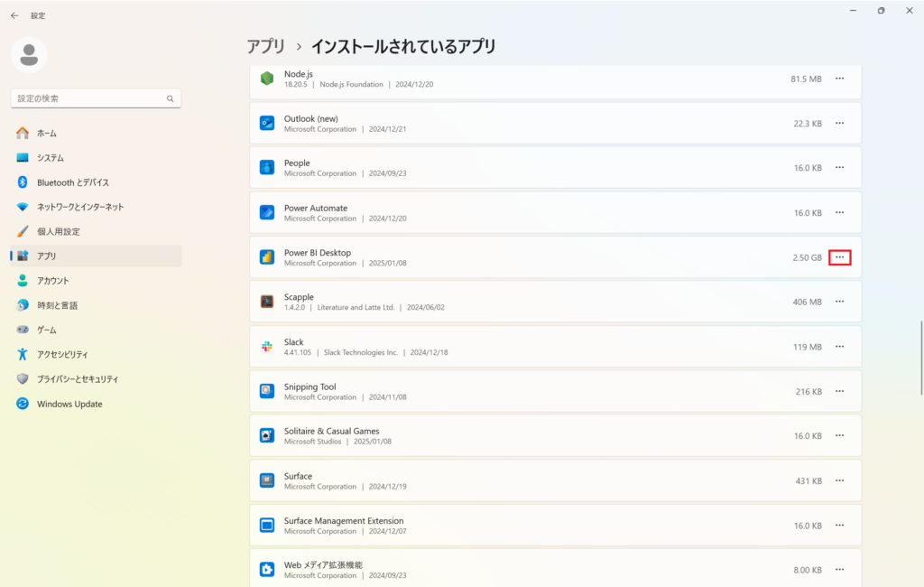The width and height of the screenshot is (924, 587).
Task: Open more options for Outlook (new)
Action: (x=840, y=124)
